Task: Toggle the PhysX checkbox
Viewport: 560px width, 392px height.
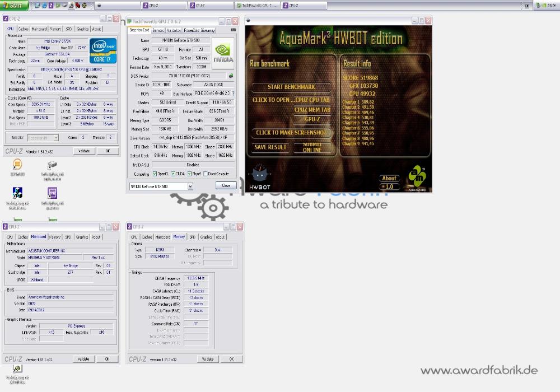Action: [x=189, y=174]
